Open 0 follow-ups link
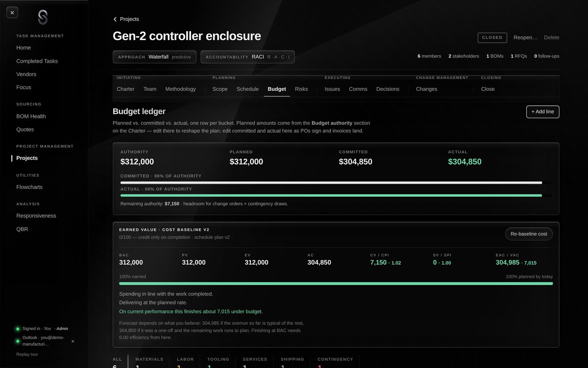Viewport: 588px width, 368px height. click(547, 56)
